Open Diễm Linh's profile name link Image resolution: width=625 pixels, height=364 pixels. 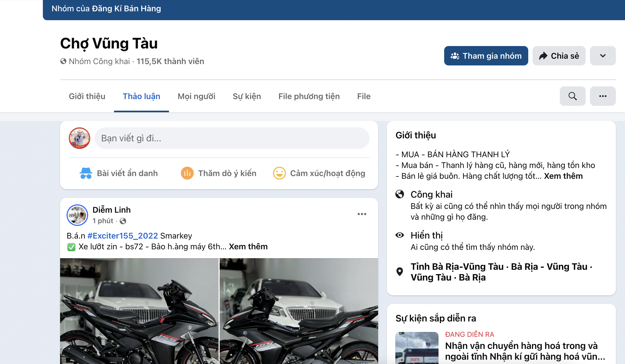[111, 210]
